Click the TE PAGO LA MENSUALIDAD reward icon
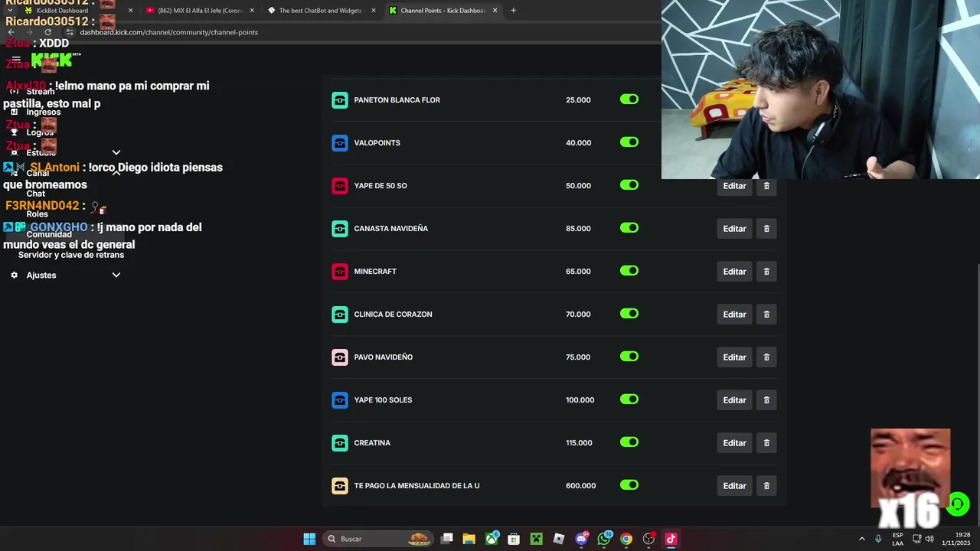Screen dimensions: 980x551 (340, 486)
